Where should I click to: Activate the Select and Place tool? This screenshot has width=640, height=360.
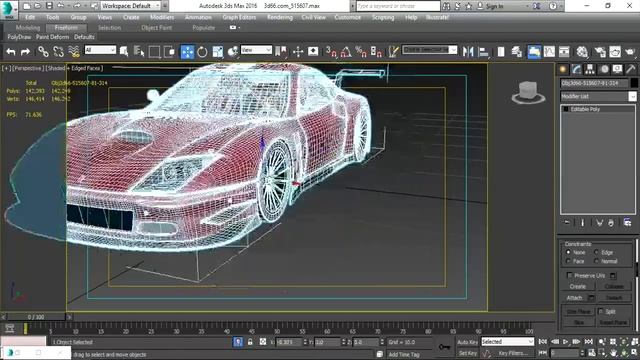233,52
